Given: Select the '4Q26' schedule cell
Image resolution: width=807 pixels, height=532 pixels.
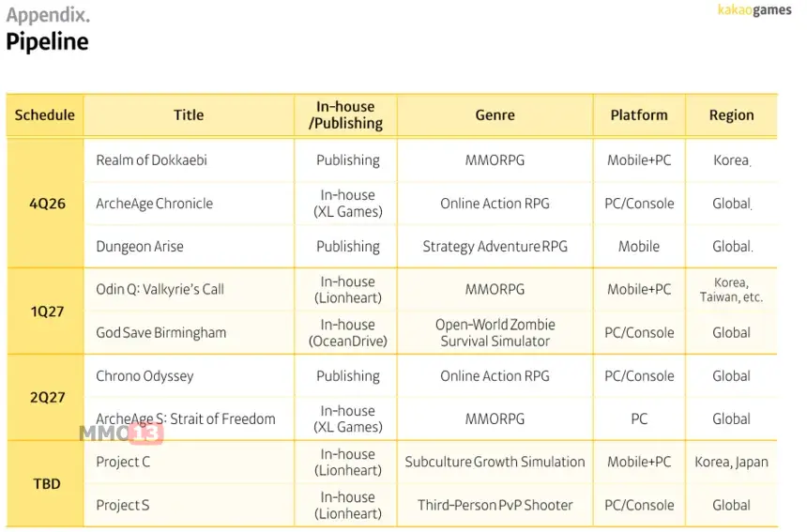Looking at the screenshot, I should click(47, 204).
